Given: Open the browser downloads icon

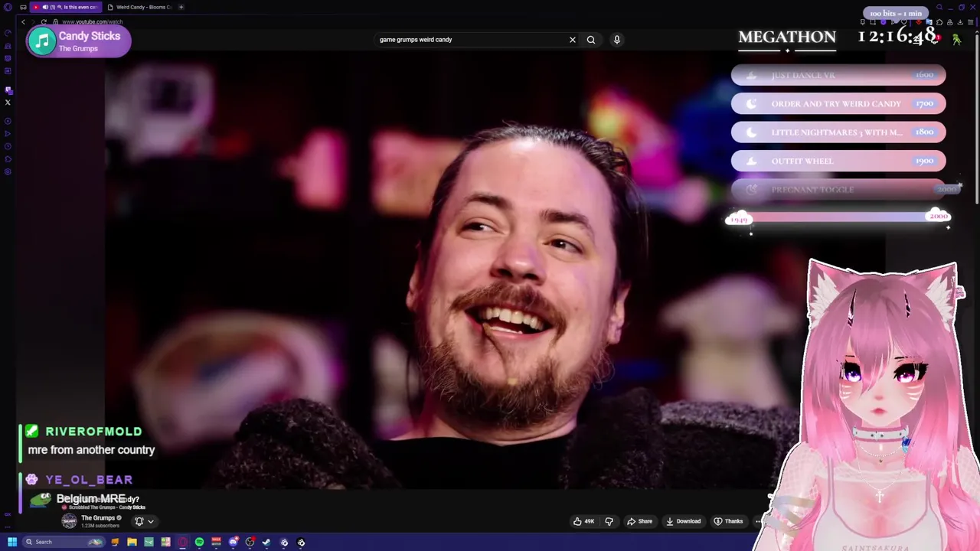Looking at the screenshot, I should pyautogui.click(x=960, y=22).
